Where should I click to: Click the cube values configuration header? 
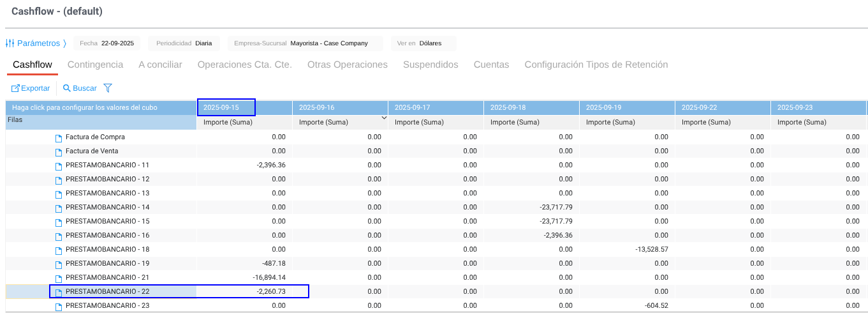tap(101, 107)
